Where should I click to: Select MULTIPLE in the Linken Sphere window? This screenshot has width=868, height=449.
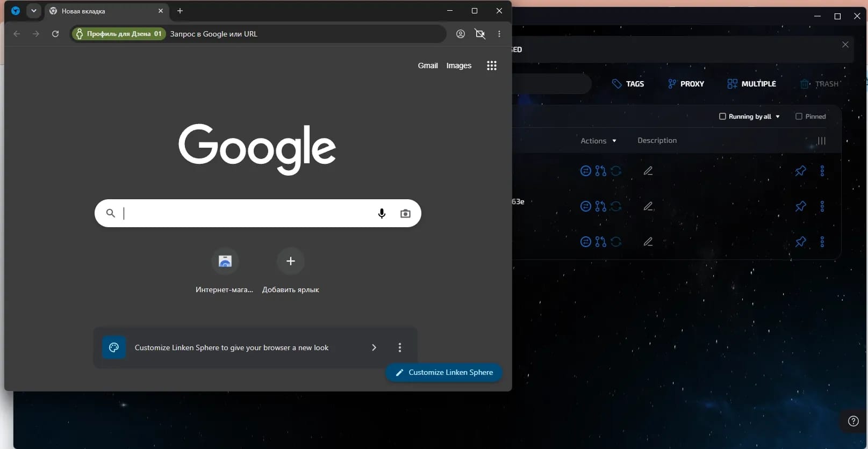[752, 84]
